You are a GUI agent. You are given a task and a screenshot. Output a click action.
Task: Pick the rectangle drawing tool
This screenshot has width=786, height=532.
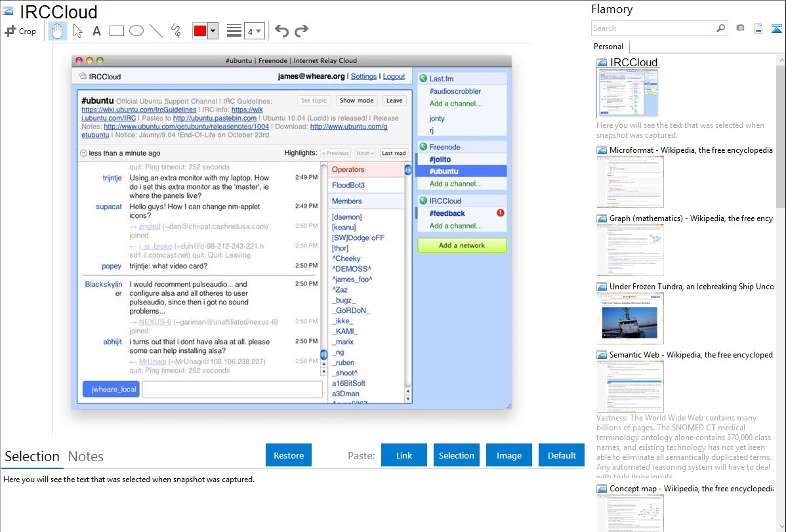pyautogui.click(x=116, y=31)
